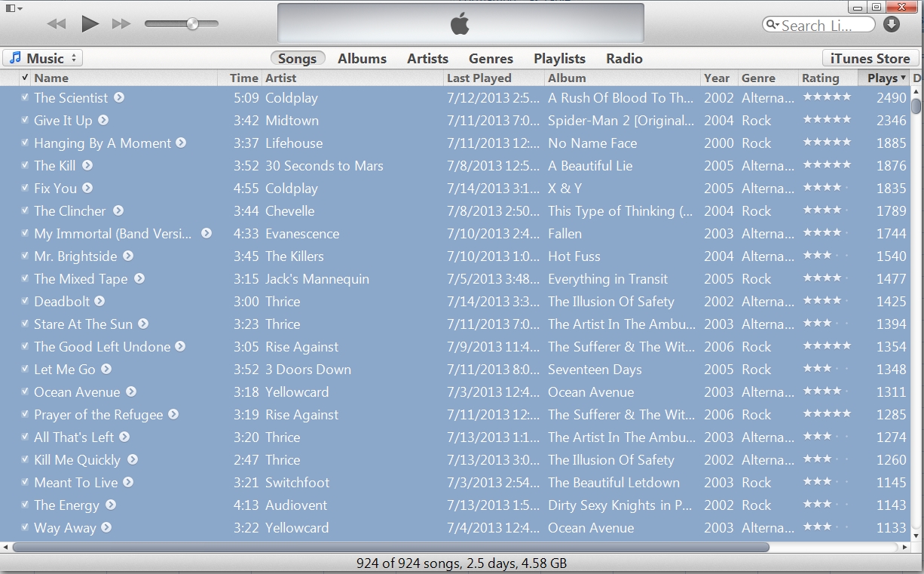Open the Music library dropdown

pyautogui.click(x=42, y=58)
